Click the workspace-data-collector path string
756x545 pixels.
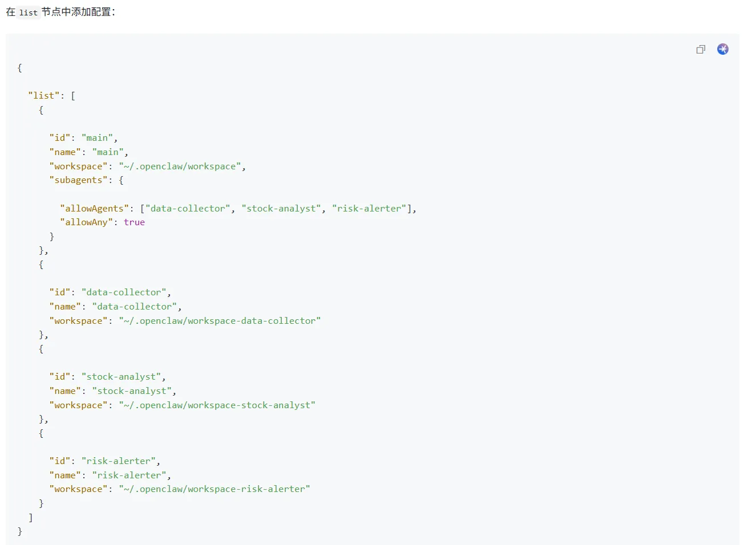coord(220,321)
